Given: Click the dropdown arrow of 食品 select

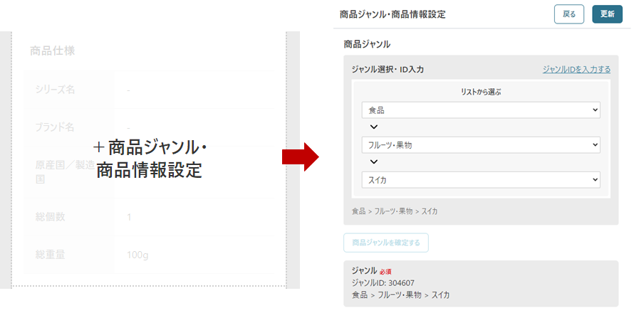Looking at the screenshot, I should (x=595, y=110).
